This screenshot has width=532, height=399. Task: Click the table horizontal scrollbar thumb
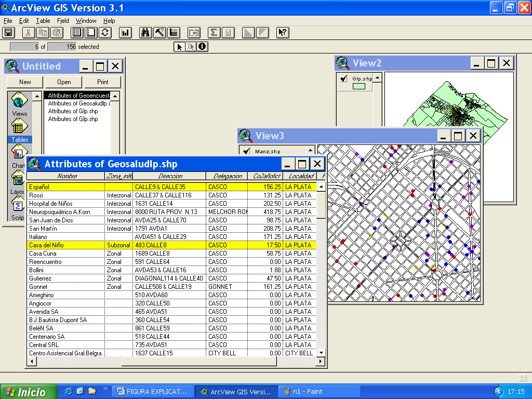click(x=199, y=362)
